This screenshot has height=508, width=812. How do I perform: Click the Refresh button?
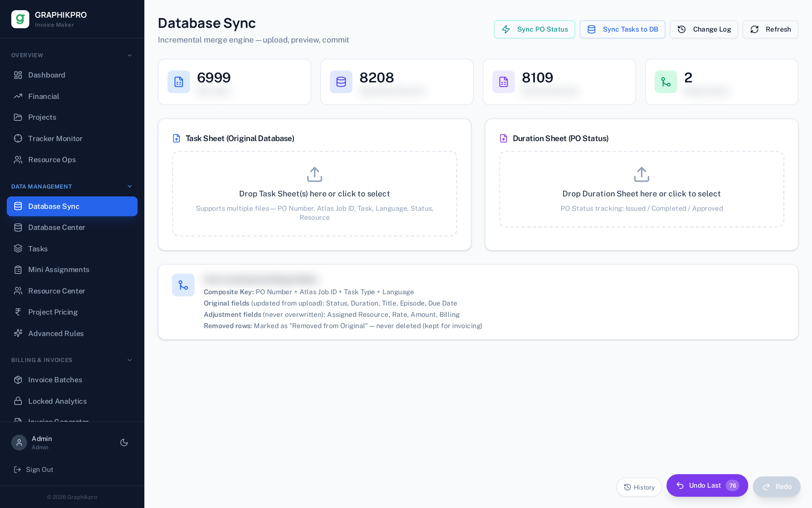coord(770,29)
